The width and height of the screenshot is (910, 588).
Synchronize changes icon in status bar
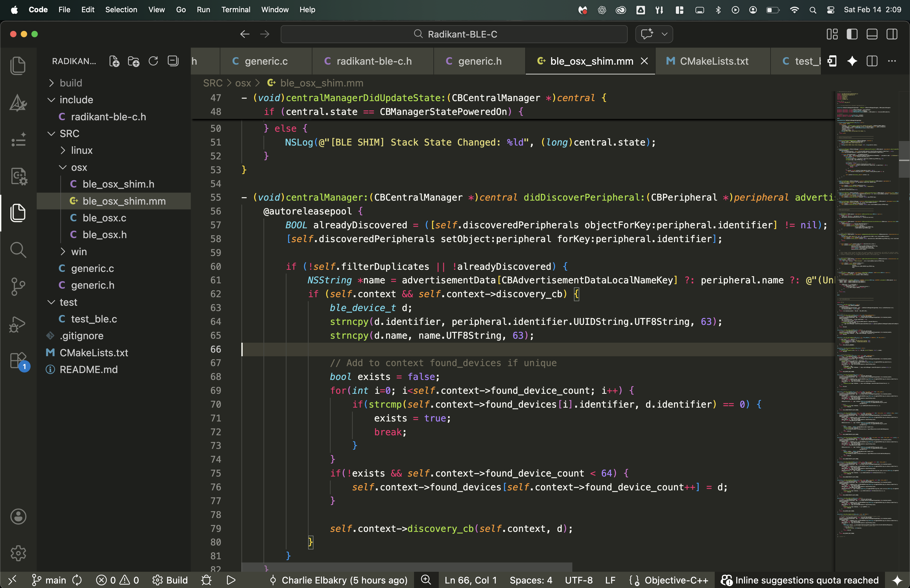tap(77, 580)
